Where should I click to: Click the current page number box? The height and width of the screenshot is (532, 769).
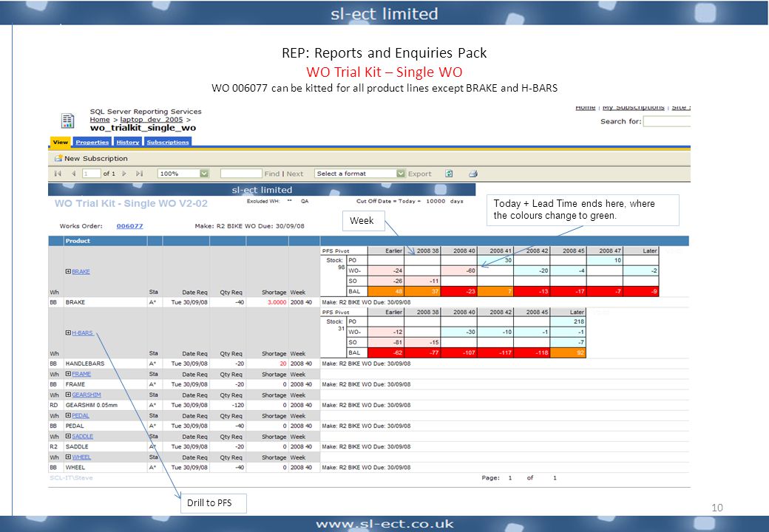click(x=91, y=174)
